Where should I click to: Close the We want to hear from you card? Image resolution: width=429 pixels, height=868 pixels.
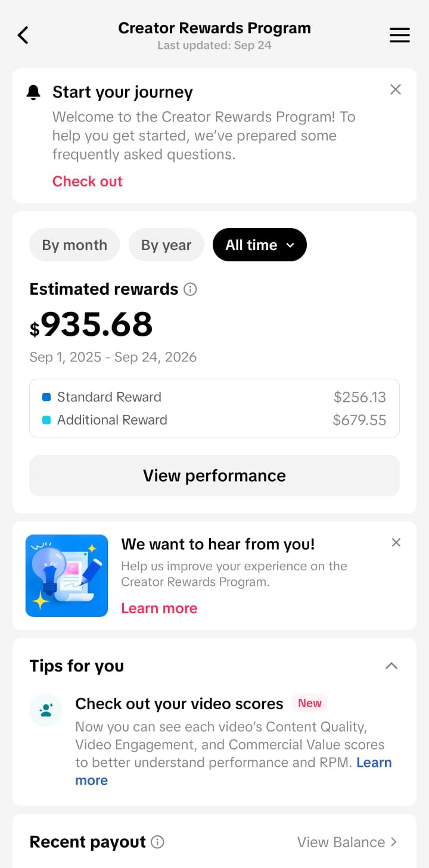[396, 542]
